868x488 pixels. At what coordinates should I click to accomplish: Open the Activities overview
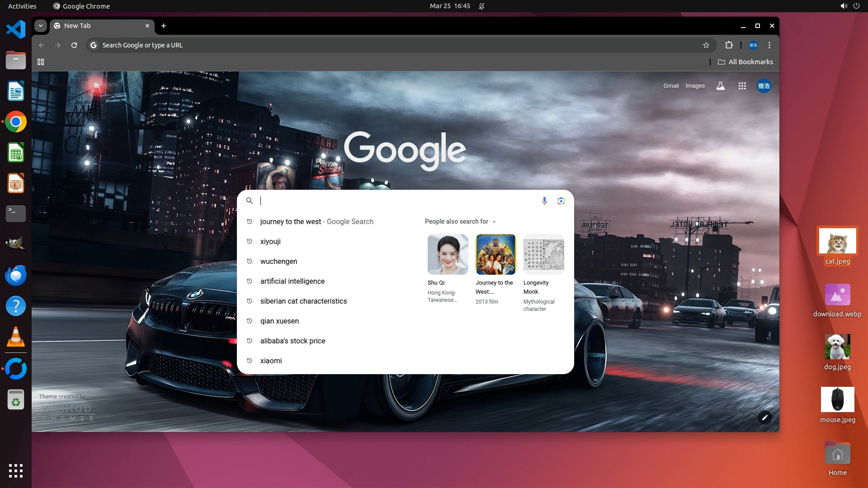click(22, 6)
